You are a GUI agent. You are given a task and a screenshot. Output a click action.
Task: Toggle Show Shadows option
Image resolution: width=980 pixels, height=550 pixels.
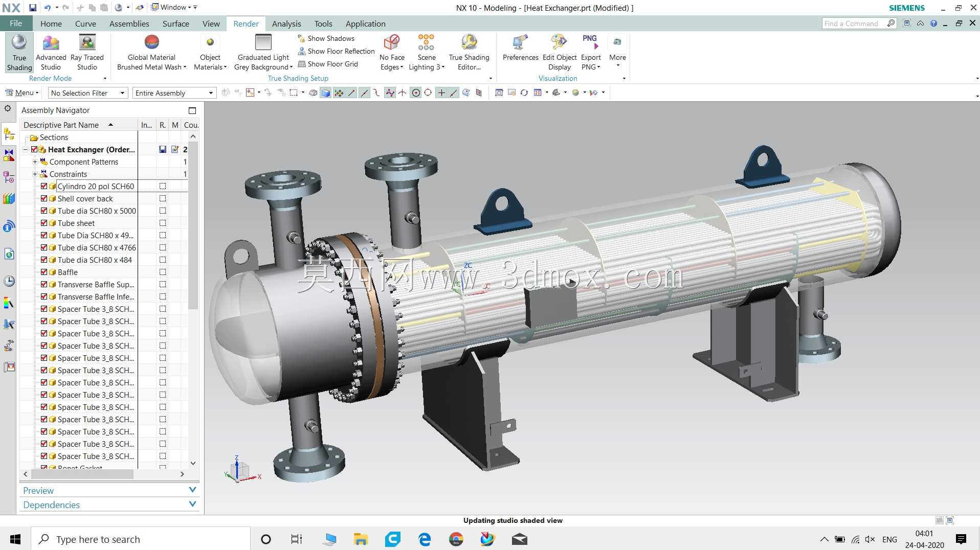[326, 38]
